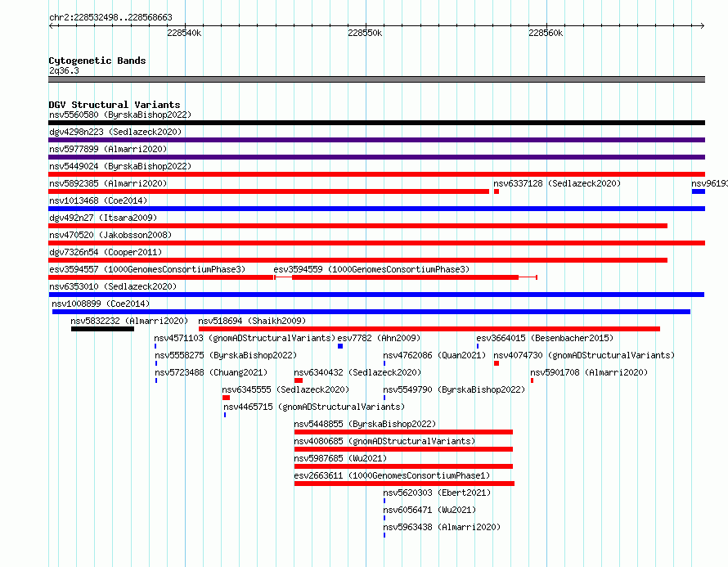Click the nsv6056471 (Wu2021) label
Screen dimensions: 728x567
tap(429, 510)
